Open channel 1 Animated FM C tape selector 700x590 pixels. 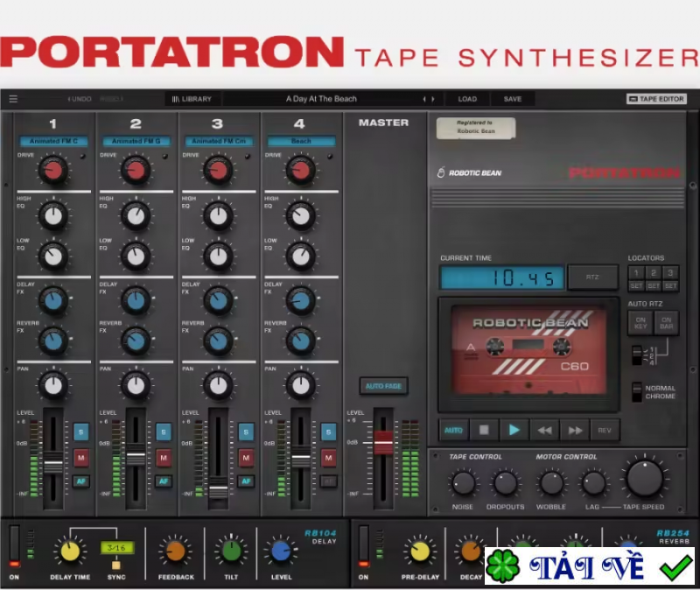53,141
